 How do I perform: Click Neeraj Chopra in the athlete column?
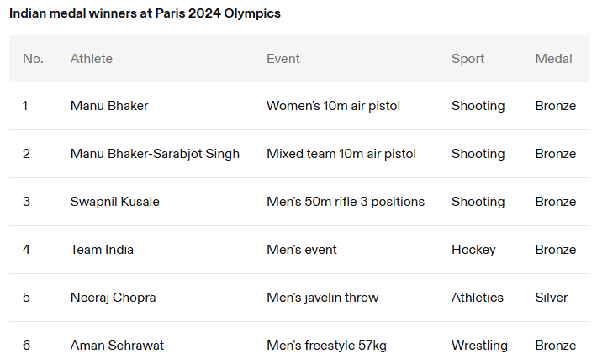[113, 298]
